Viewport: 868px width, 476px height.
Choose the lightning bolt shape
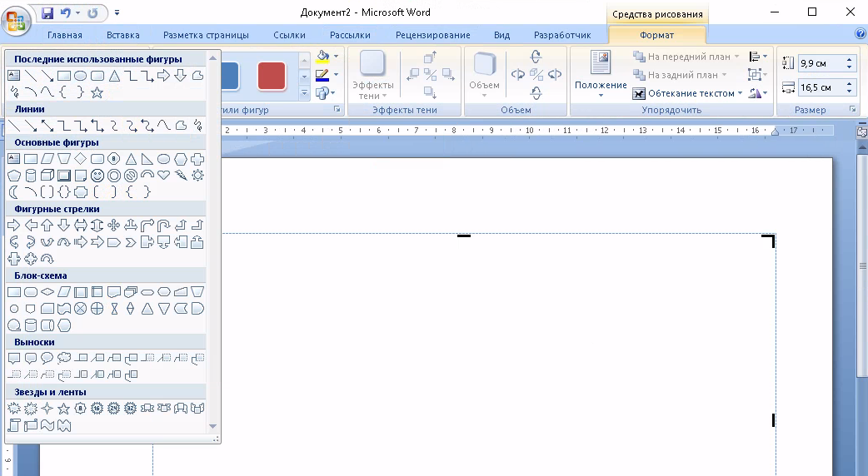(x=181, y=176)
